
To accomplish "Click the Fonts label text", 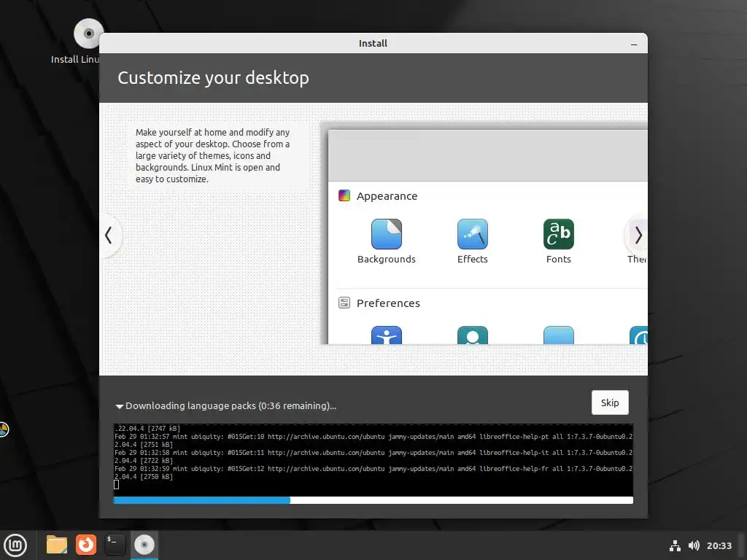I will coord(558,259).
